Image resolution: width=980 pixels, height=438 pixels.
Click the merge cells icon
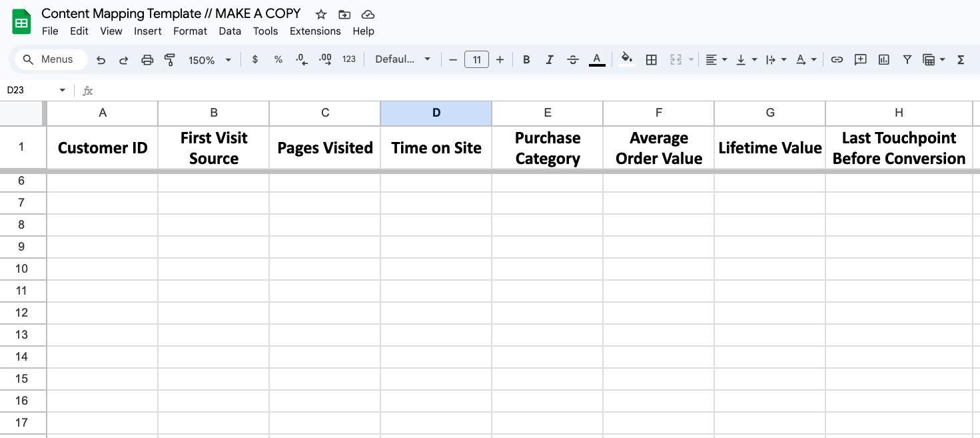(676, 59)
